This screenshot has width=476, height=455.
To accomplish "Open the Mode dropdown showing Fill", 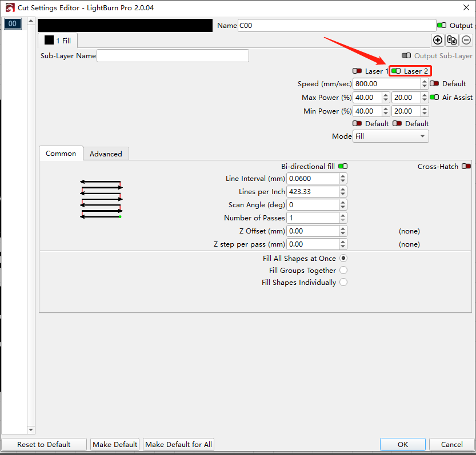I will point(391,136).
